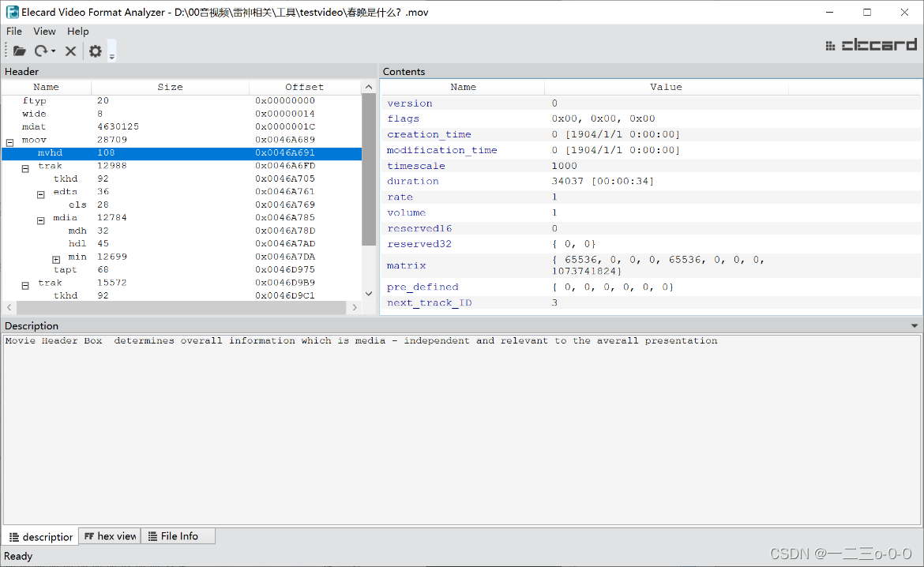
Task: Click the Size column header
Action: point(171,87)
